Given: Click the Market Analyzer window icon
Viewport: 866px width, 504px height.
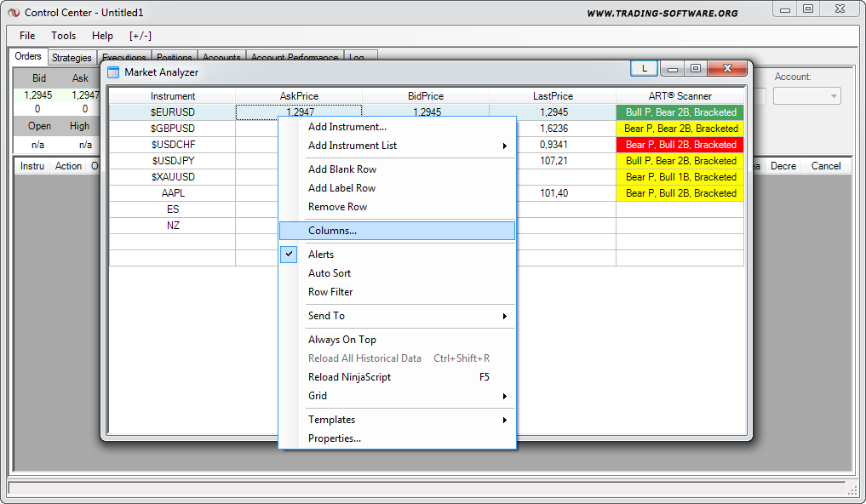Looking at the screenshot, I should pos(113,72).
